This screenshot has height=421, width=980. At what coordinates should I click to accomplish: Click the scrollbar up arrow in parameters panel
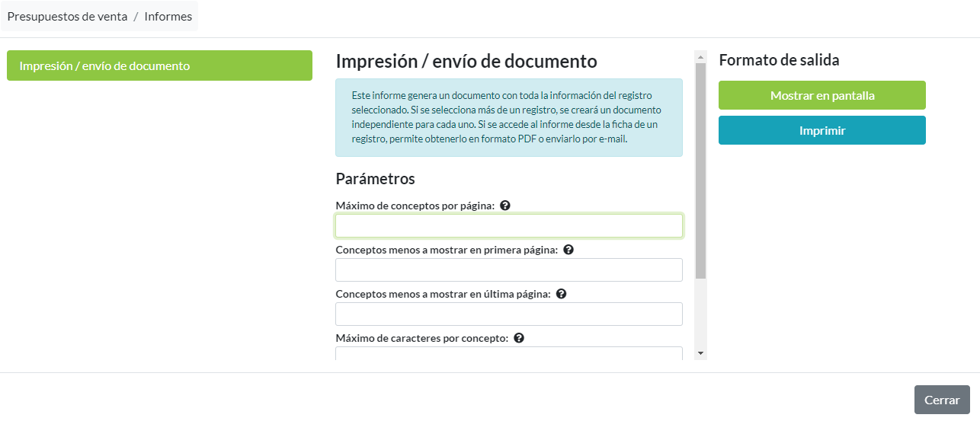(701, 56)
